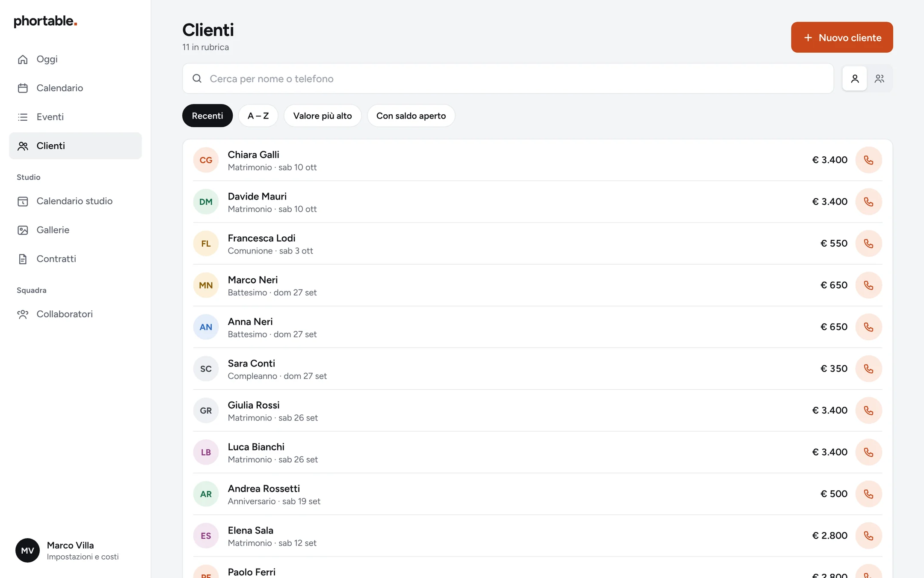This screenshot has height=578, width=924.
Task: Call Anna Neri via phone icon
Action: (868, 327)
